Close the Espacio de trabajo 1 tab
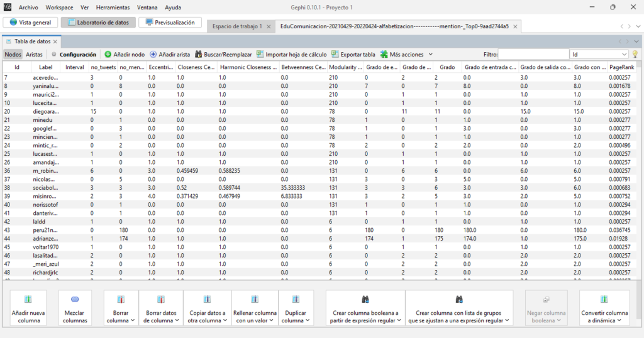 (x=269, y=26)
